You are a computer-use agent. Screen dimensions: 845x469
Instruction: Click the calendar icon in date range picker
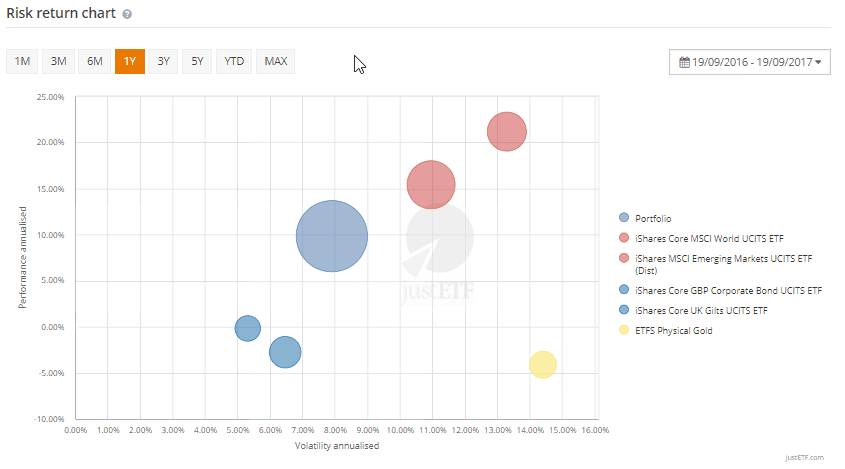(684, 62)
